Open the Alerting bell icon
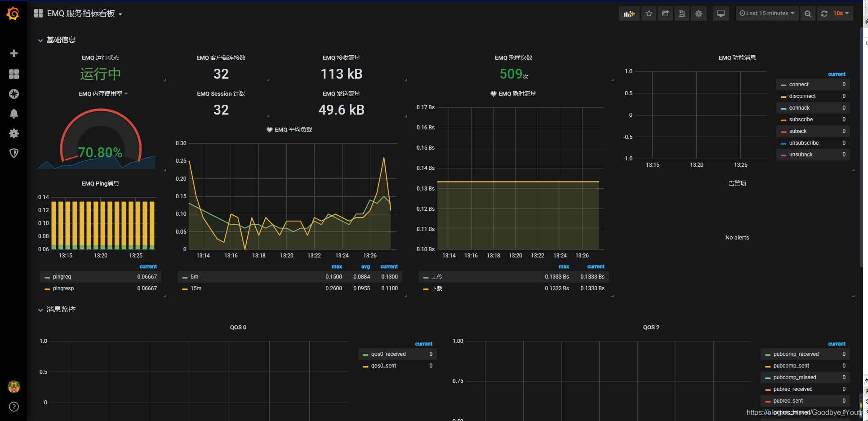Viewport: 868px width, 421px height. click(x=14, y=114)
